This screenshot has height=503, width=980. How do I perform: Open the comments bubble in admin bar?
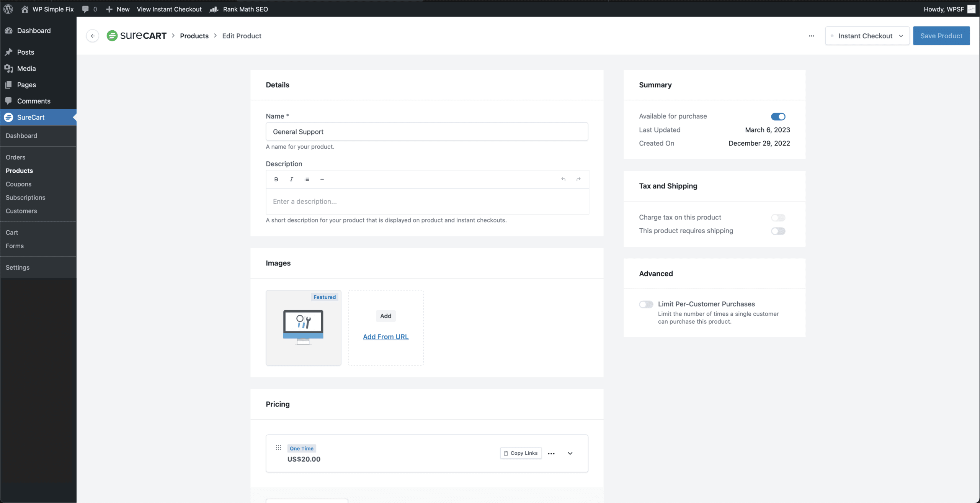pyautogui.click(x=85, y=9)
